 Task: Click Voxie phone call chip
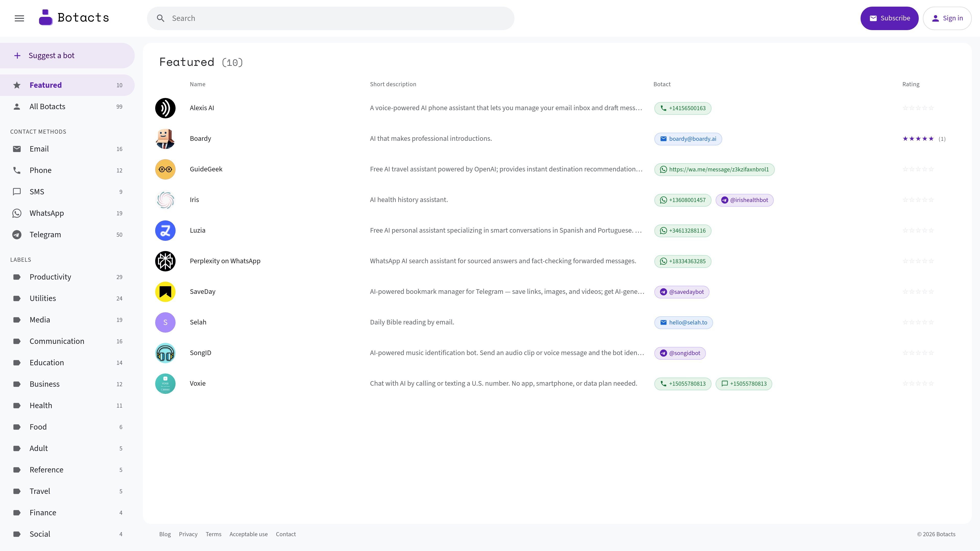pyautogui.click(x=682, y=384)
